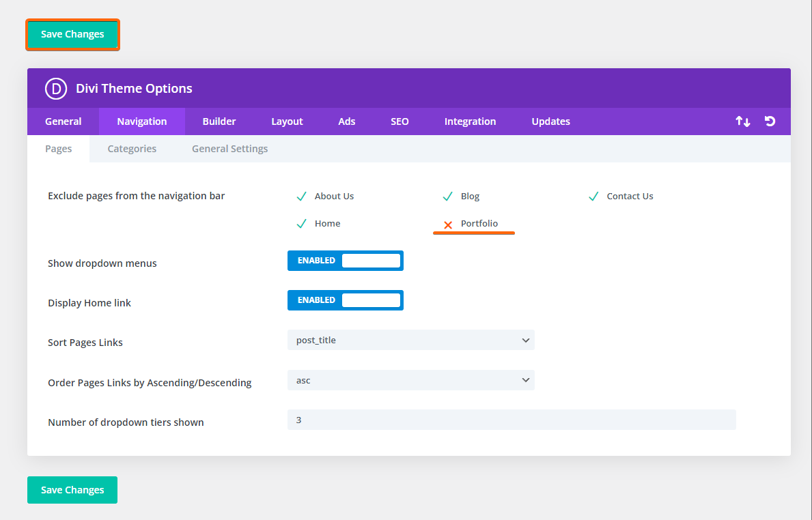Switch to the Categories sub-tab
This screenshot has height=520, width=812.
[x=132, y=149]
